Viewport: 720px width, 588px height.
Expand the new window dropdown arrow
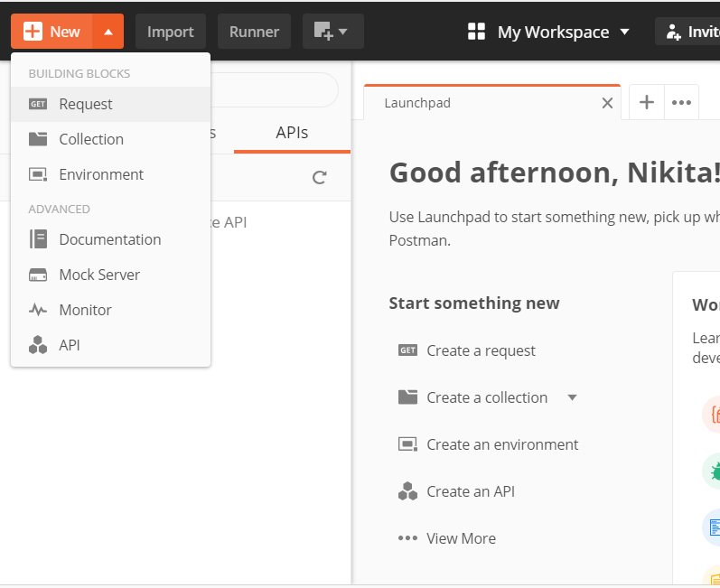(343, 32)
